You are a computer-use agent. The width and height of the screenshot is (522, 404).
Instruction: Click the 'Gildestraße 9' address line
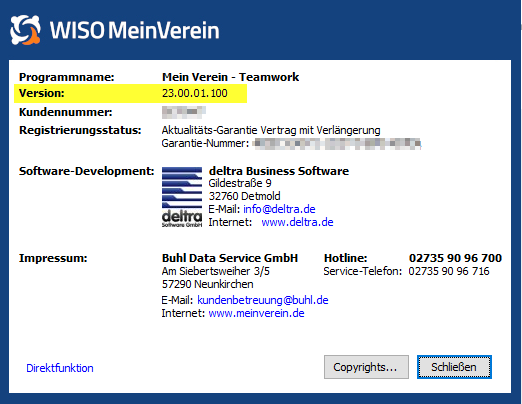point(240,183)
